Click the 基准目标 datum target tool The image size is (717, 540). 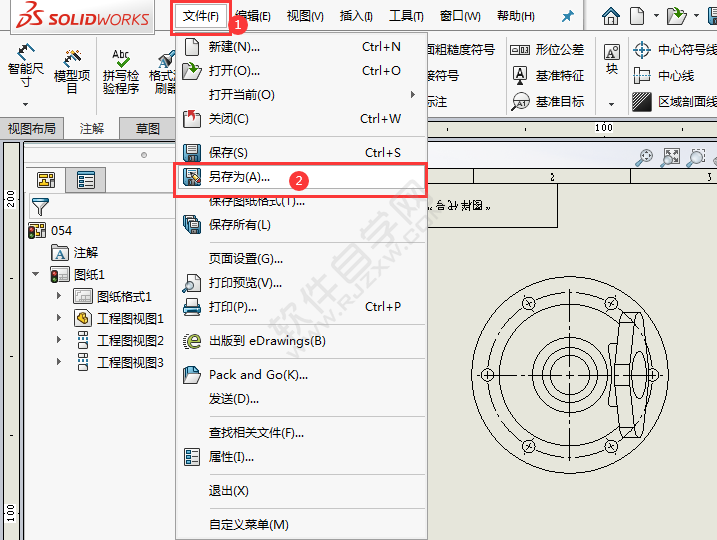548,101
